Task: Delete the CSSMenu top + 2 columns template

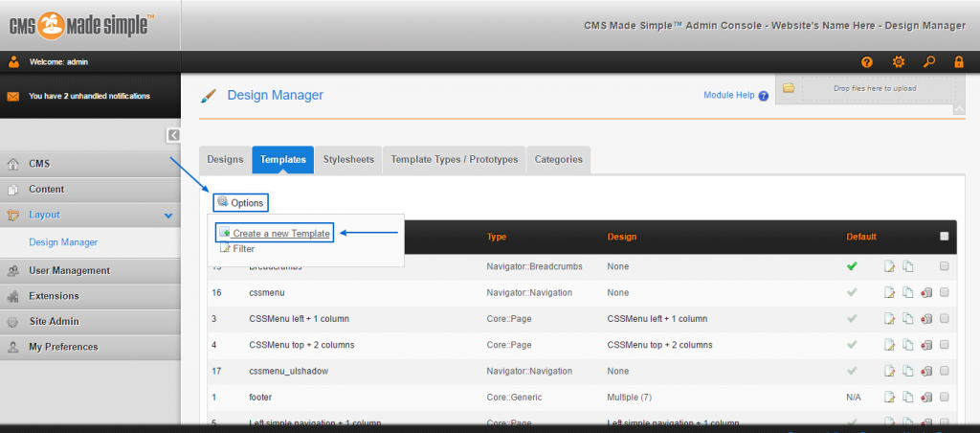Action: click(926, 346)
